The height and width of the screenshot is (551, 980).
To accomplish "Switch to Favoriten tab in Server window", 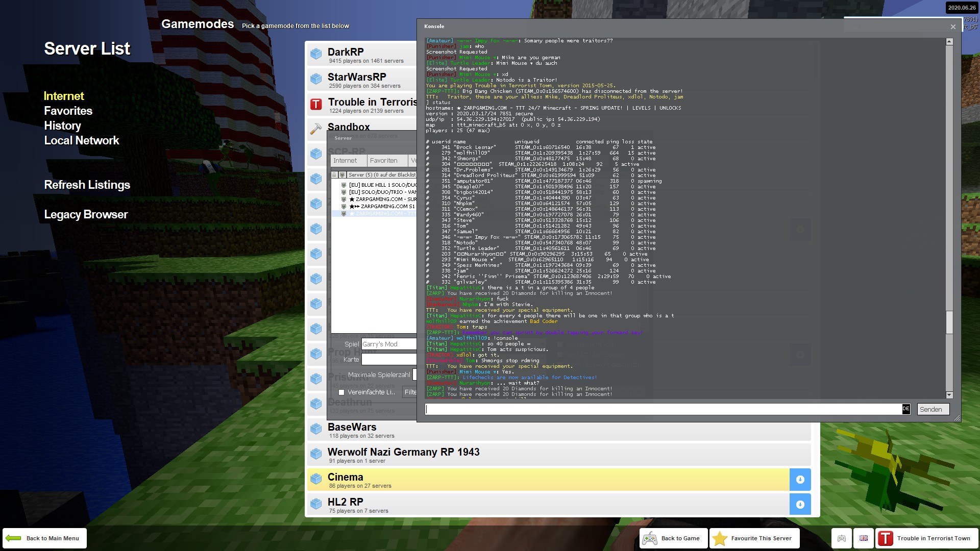I will coord(387,161).
